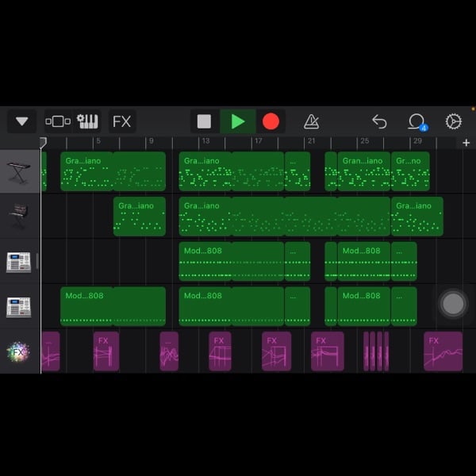Start playback with the green play button
This screenshot has width=476, height=476.
(238, 121)
